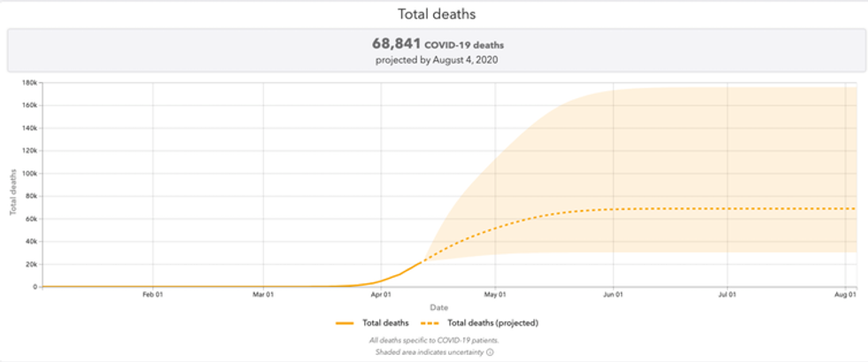
Task: Click the 'May 01' date axis label
Action: coord(496,294)
